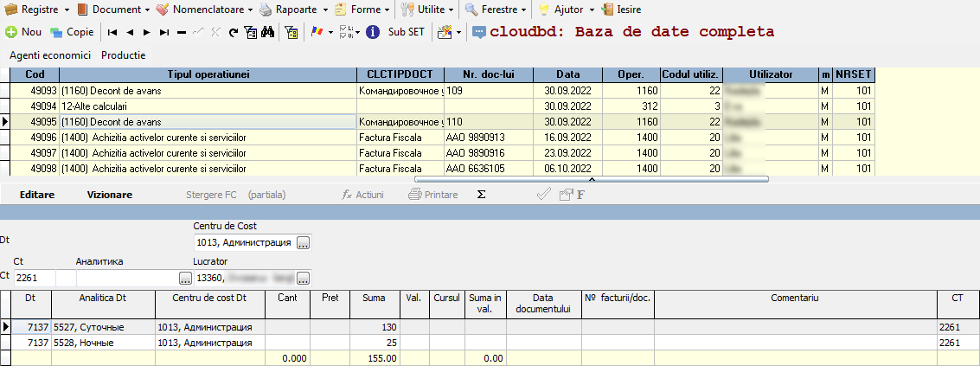Open the Utilite menu
Screen dimensions: 980x366
click(x=427, y=10)
